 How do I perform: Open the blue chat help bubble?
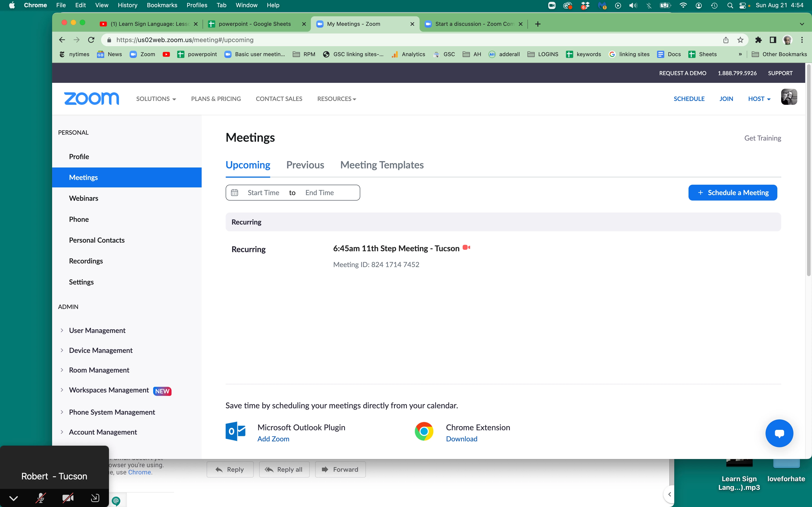pyautogui.click(x=779, y=433)
